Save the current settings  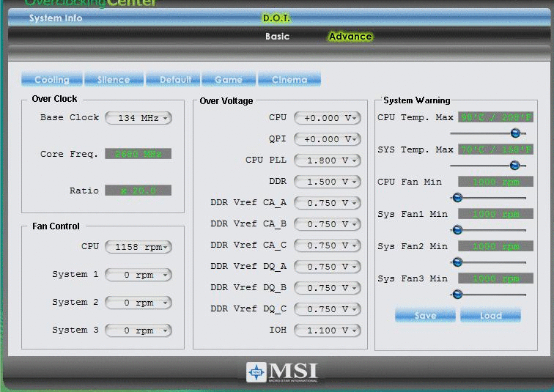[x=425, y=315]
